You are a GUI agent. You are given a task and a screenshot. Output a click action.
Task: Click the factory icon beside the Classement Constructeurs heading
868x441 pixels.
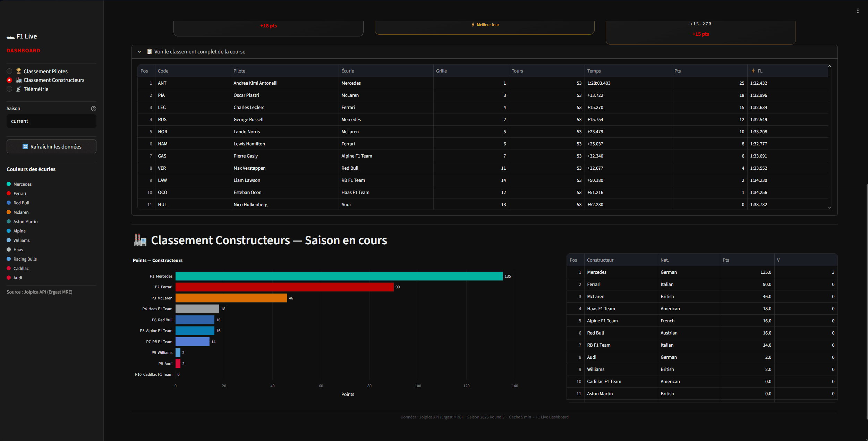point(139,240)
